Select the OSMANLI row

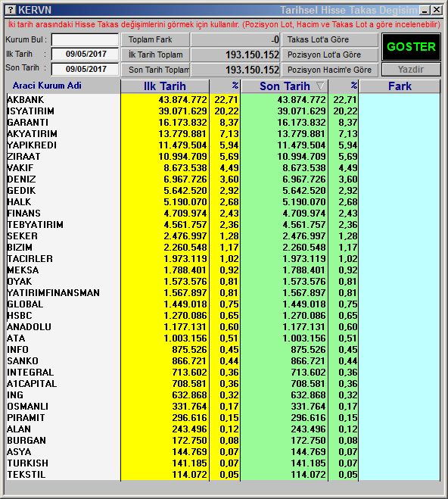(x=223, y=407)
